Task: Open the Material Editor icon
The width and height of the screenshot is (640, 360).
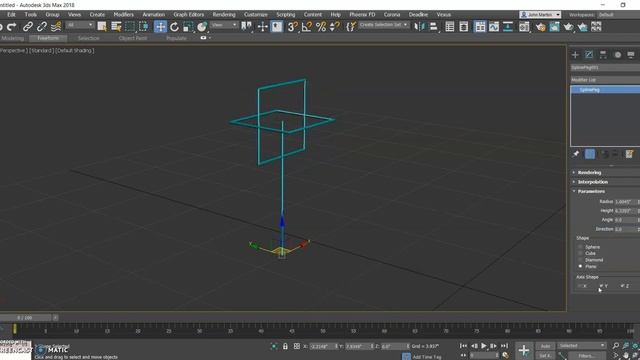Action: point(524,27)
